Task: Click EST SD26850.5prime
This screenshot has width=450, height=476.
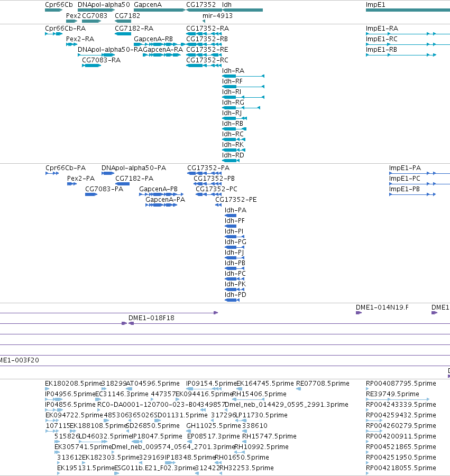Action: [153, 426]
